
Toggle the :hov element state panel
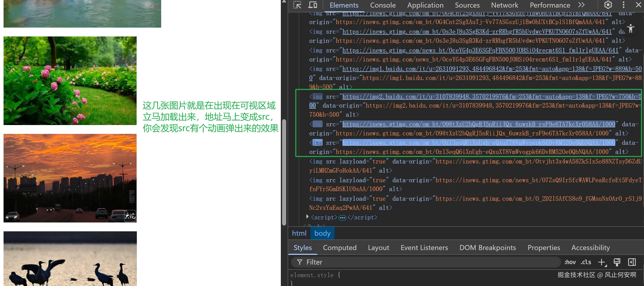(x=570, y=262)
